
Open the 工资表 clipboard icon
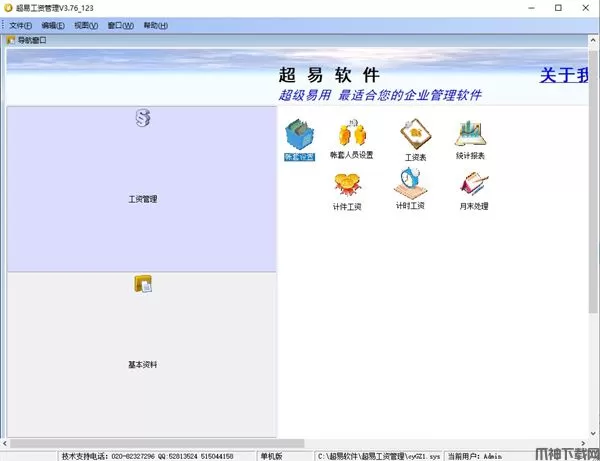[x=416, y=134]
